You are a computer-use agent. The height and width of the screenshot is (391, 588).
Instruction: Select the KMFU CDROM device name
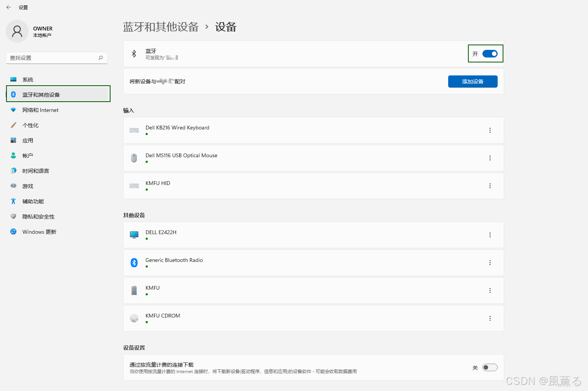[163, 316]
